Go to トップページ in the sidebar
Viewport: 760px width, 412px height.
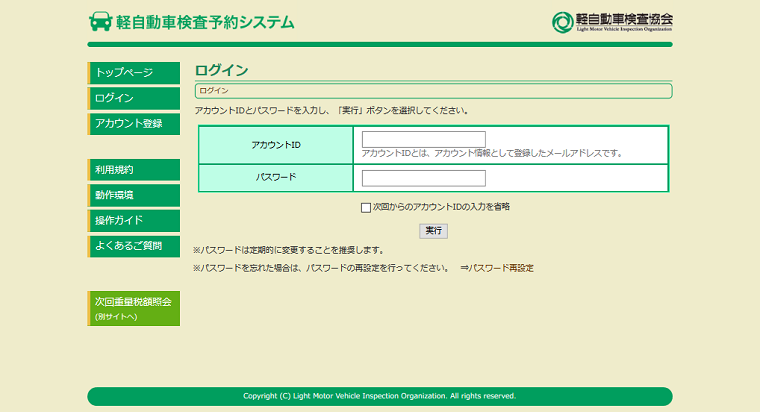tap(134, 73)
